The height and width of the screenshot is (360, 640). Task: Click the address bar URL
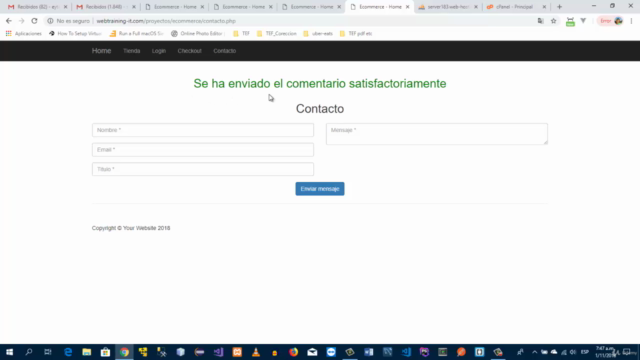tap(166, 21)
